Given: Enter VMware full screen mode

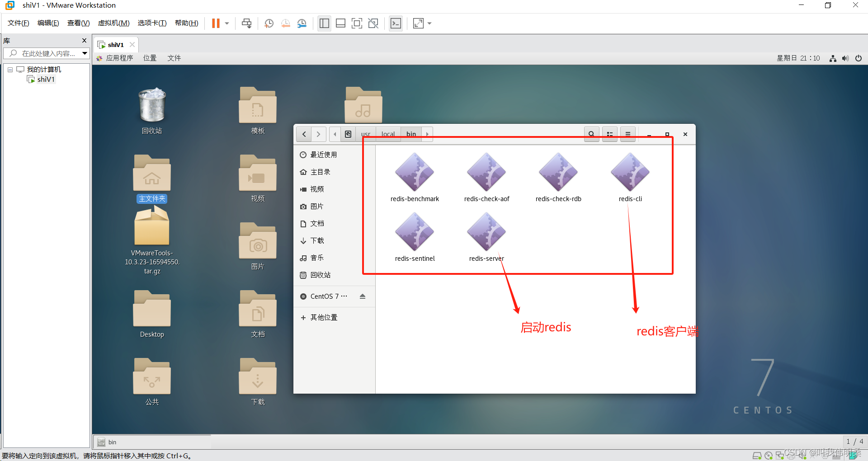Looking at the screenshot, I should coord(357,24).
